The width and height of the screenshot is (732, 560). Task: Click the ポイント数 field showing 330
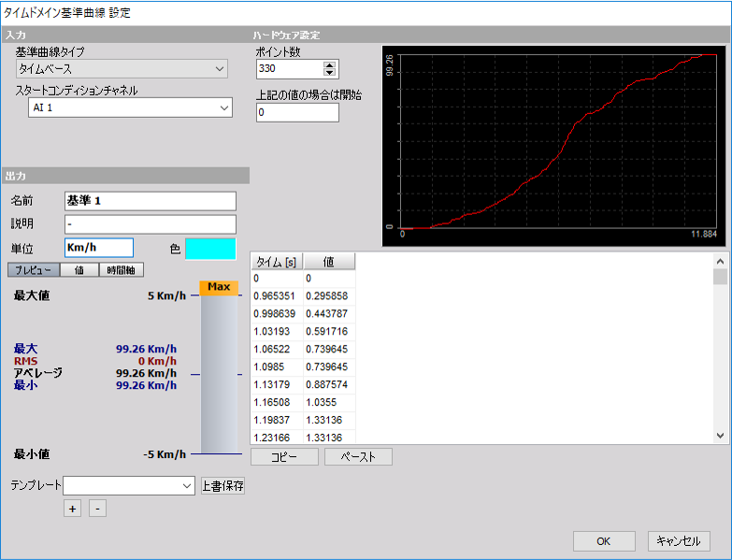[x=290, y=68]
